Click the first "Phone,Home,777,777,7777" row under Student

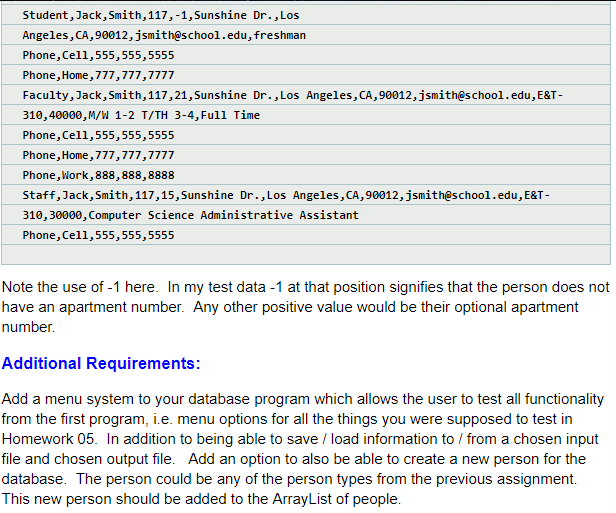[x=98, y=75]
